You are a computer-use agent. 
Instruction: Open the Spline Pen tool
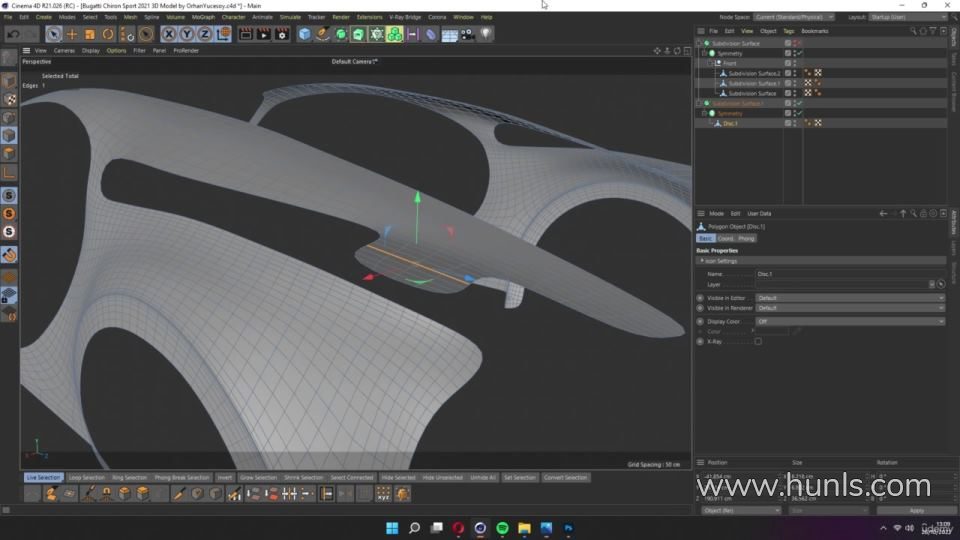point(323,34)
